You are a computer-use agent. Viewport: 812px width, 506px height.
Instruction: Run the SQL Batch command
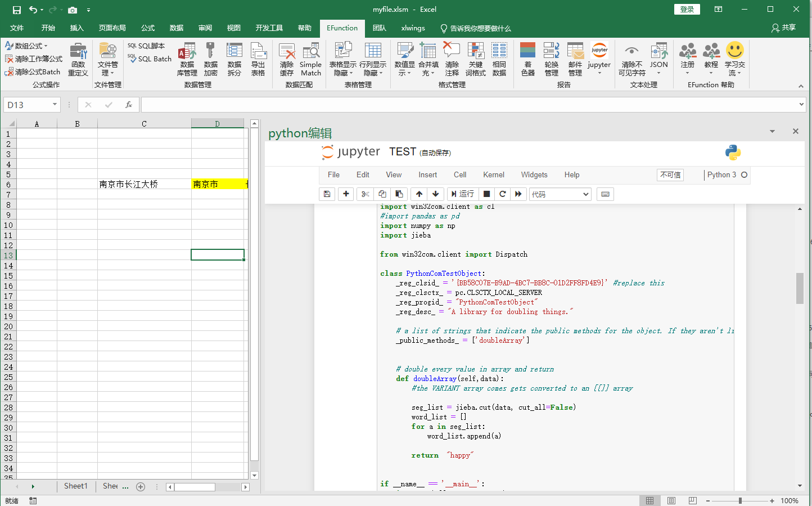(150, 59)
